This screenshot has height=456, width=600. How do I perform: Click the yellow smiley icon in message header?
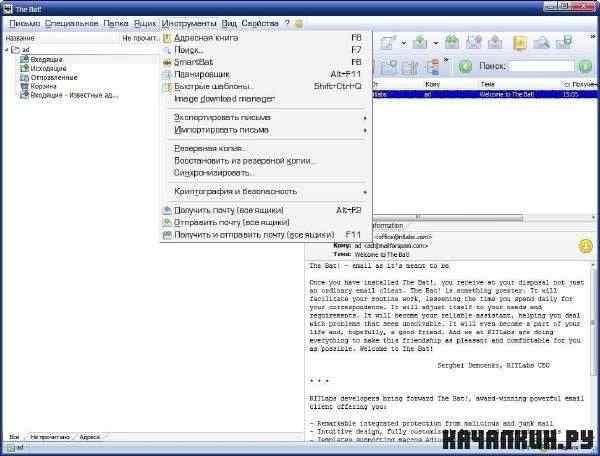585,246
